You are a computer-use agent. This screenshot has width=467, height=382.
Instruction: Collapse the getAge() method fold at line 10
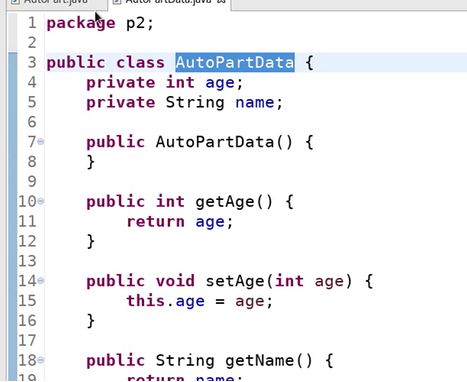pos(41,201)
